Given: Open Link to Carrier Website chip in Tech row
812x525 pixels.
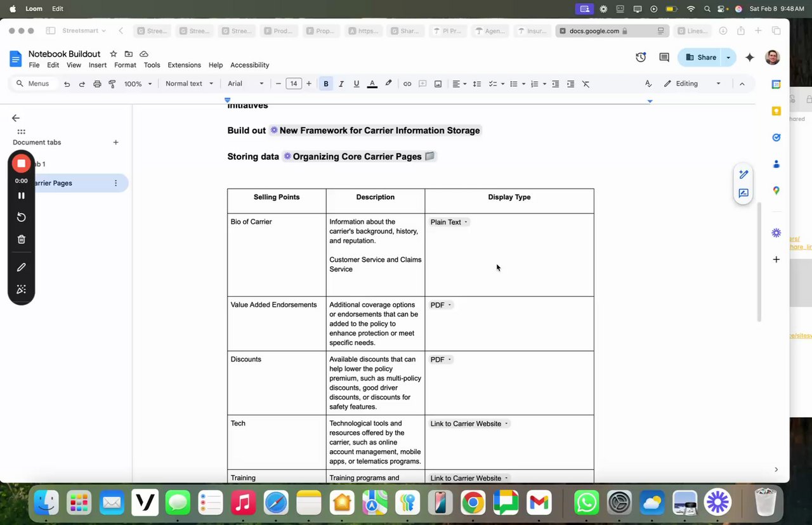Looking at the screenshot, I should click(x=469, y=424).
